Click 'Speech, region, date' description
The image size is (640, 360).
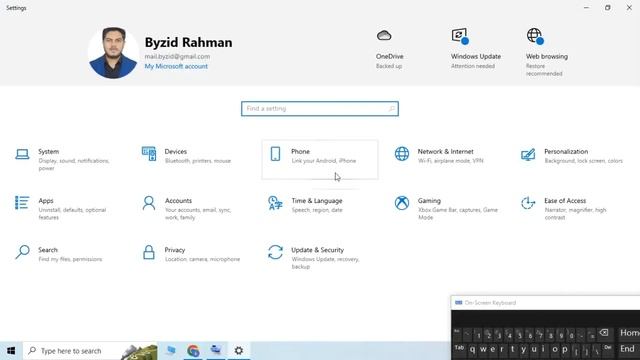pos(317,210)
